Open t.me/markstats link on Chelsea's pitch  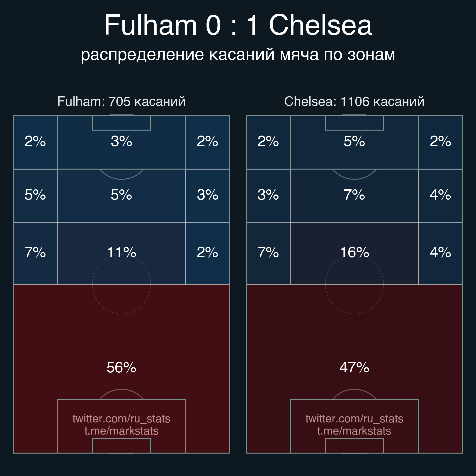click(354, 431)
